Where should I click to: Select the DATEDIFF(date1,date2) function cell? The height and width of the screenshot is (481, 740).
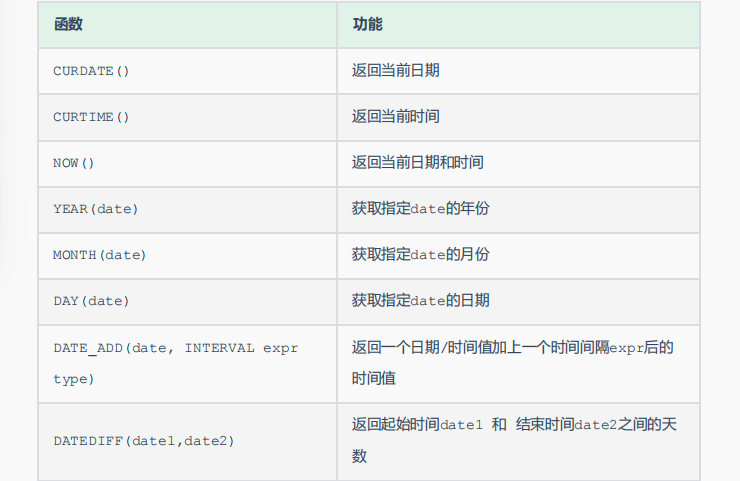(144, 441)
